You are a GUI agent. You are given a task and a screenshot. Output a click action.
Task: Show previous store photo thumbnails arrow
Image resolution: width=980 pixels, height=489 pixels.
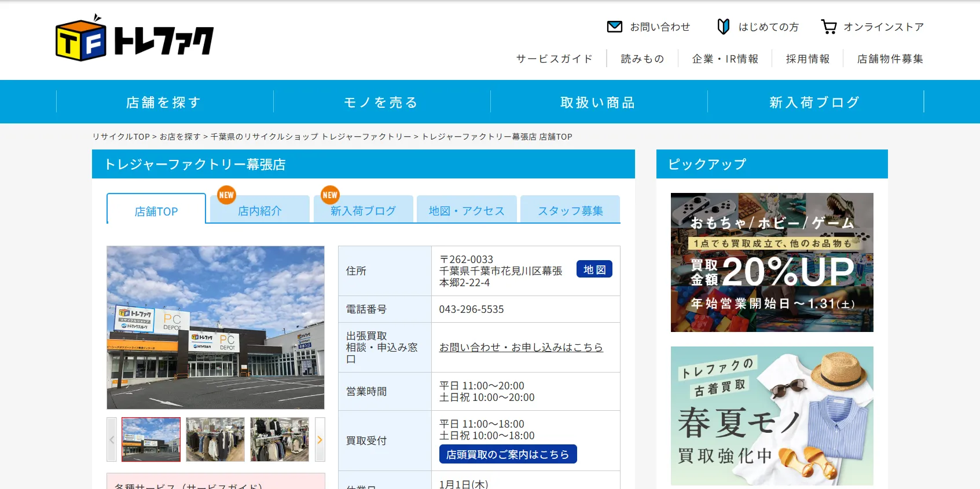112,440
